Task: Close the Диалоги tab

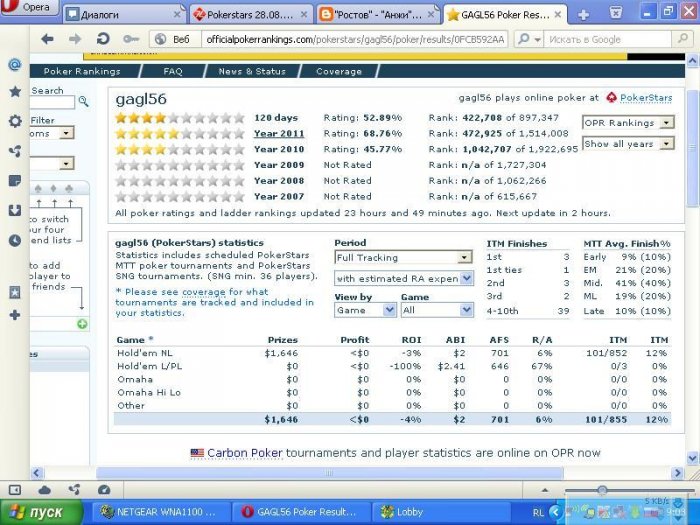Action: tap(177, 15)
